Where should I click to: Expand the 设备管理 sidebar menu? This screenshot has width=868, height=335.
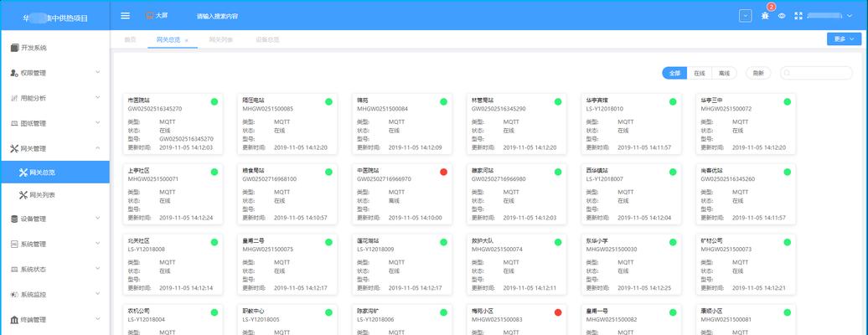(54, 219)
